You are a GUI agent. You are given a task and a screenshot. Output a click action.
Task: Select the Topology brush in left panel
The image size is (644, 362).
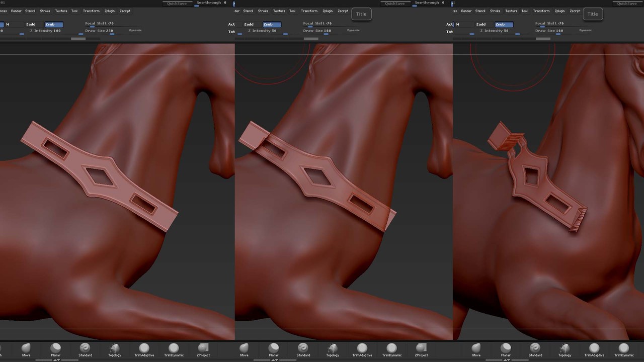[114, 349]
